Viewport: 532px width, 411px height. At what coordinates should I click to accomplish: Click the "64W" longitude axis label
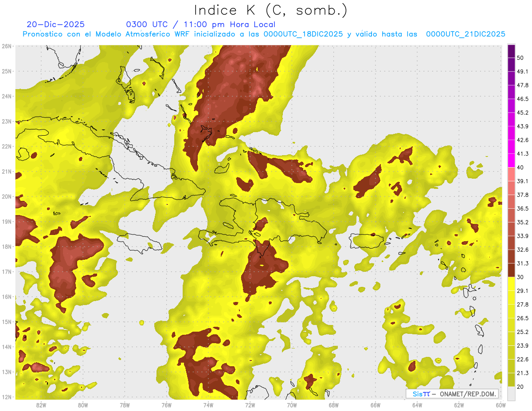coord(417,405)
